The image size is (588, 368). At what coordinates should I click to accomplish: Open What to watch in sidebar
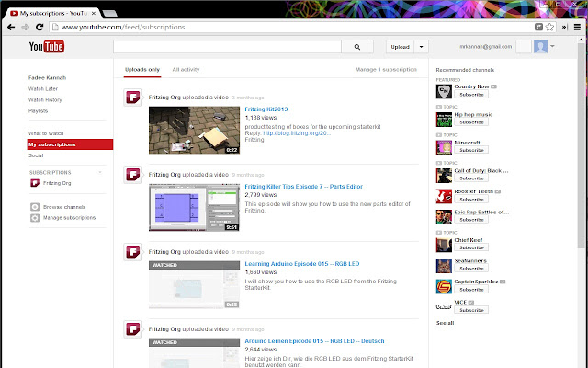46,133
